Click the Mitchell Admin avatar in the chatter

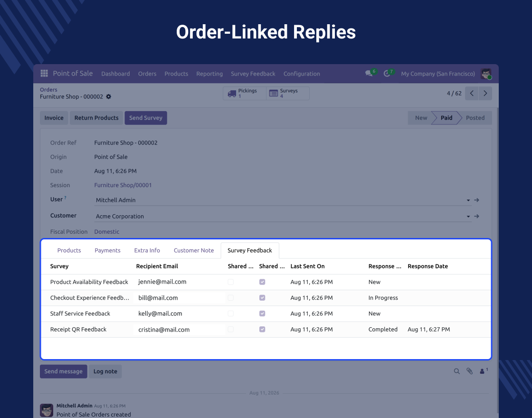[x=47, y=410]
